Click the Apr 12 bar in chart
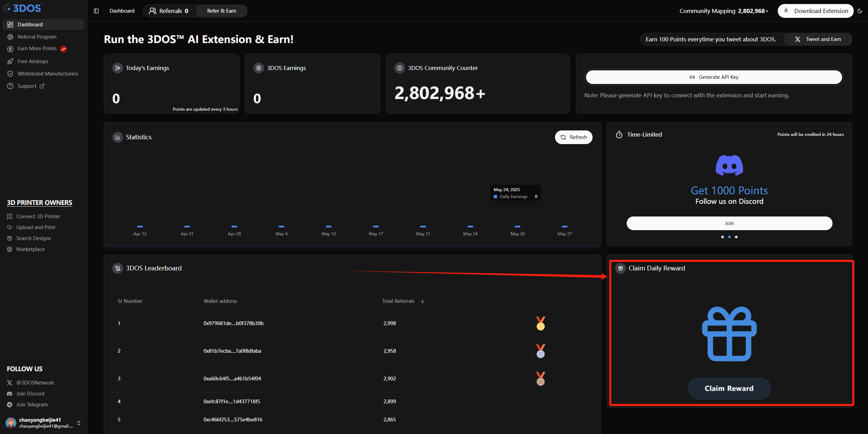 coord(140,226)
